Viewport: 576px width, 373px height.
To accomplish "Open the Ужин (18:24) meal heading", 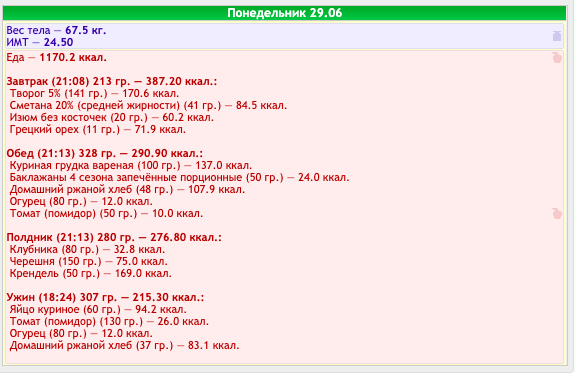I will (105, 297).
